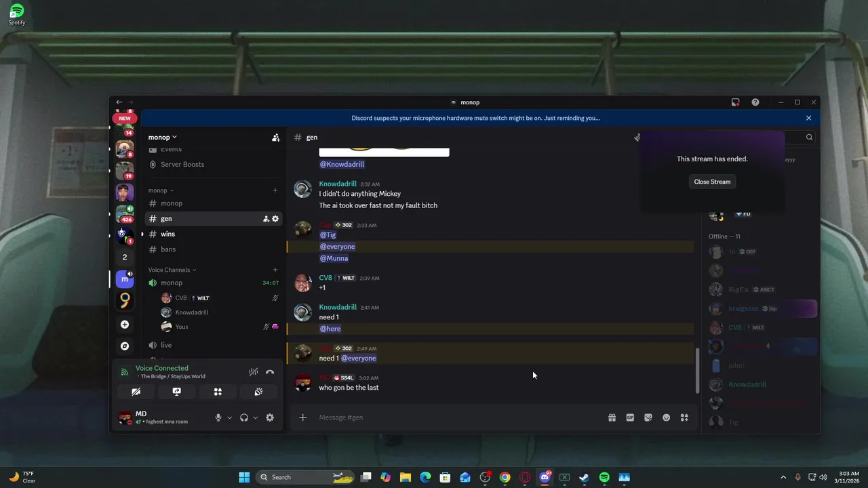Disconnect from voice with hang-up icon
The image size is (868, 488).
[270, 372]
